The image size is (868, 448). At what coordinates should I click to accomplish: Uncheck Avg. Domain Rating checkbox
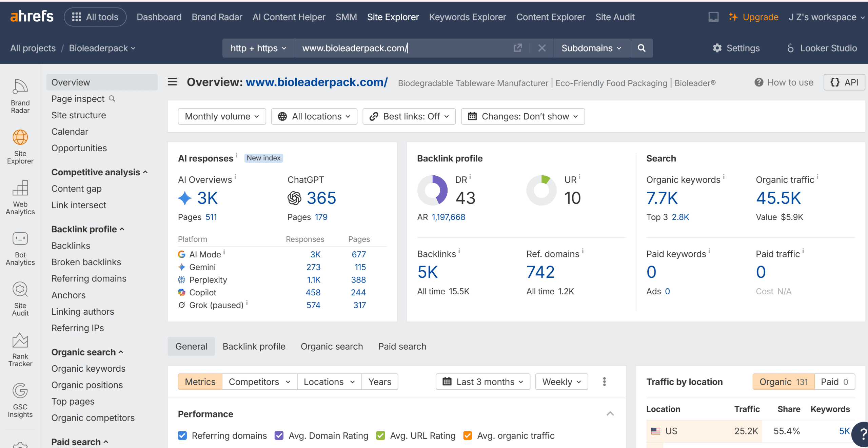coord(279,435)
